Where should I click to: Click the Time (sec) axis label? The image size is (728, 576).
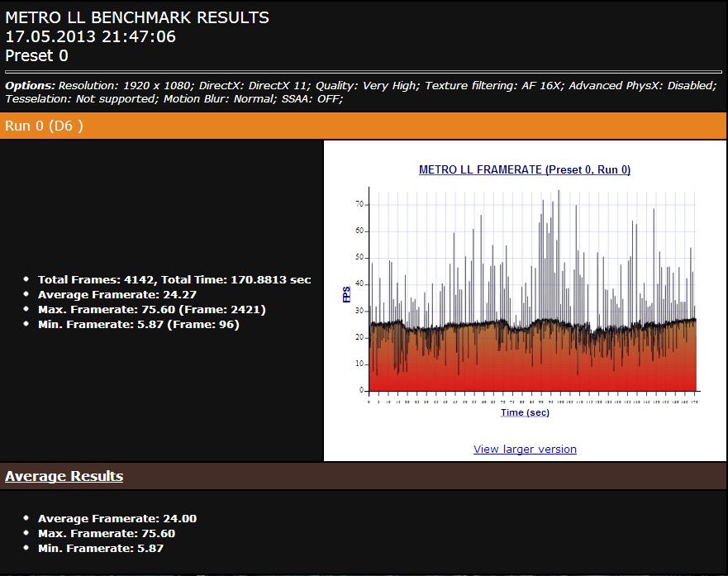coord(525,412)
